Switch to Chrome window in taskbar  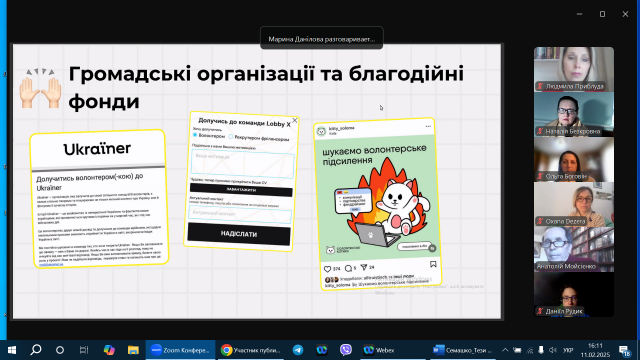coord(251,350)
